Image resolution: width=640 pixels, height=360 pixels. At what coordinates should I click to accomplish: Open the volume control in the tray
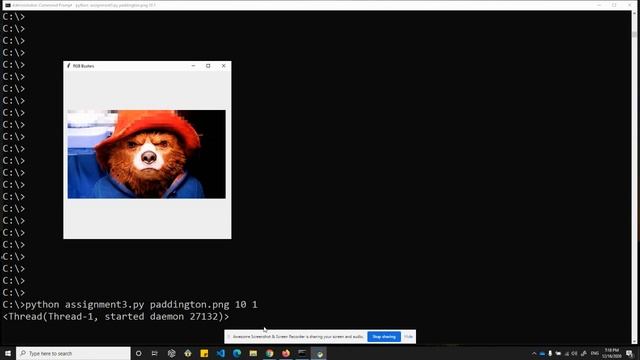pyautogui.click(x=574, y=353)
